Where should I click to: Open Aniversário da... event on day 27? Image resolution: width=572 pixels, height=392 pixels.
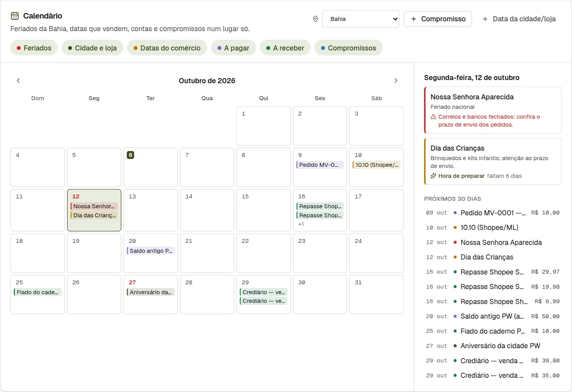150,292
